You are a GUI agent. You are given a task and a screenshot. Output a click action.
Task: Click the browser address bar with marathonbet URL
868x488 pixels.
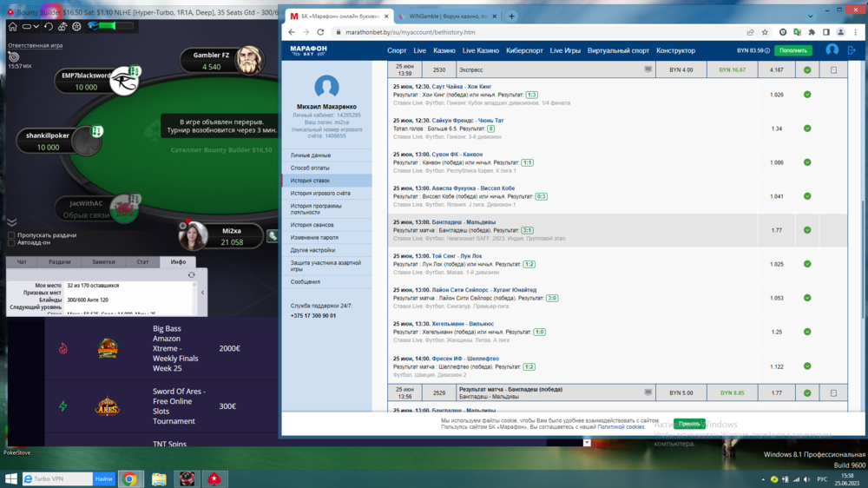(521, 32)
